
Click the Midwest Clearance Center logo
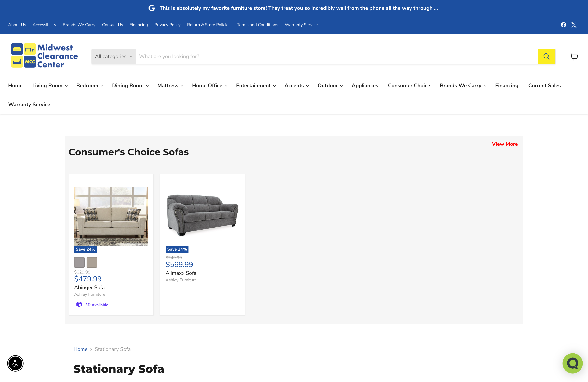[44, 56]
